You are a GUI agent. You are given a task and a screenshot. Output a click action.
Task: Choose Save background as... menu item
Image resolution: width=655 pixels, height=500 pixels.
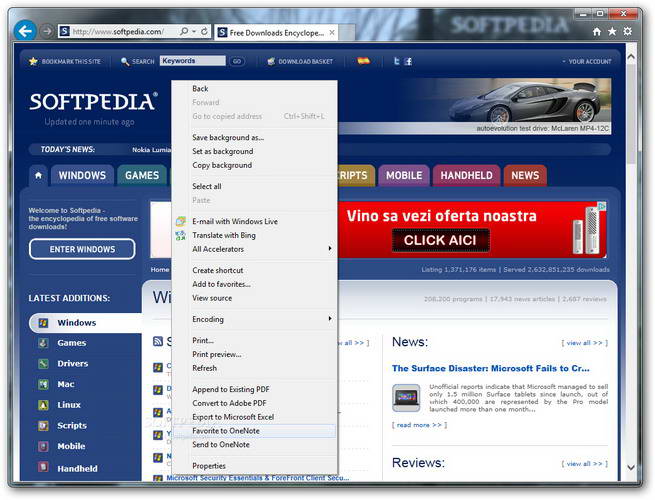point(255,137)
